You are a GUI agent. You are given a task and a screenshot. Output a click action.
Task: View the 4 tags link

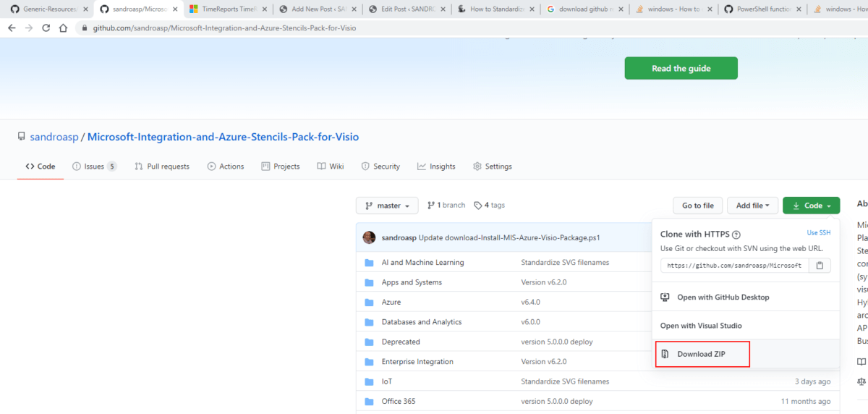[490, 206]
